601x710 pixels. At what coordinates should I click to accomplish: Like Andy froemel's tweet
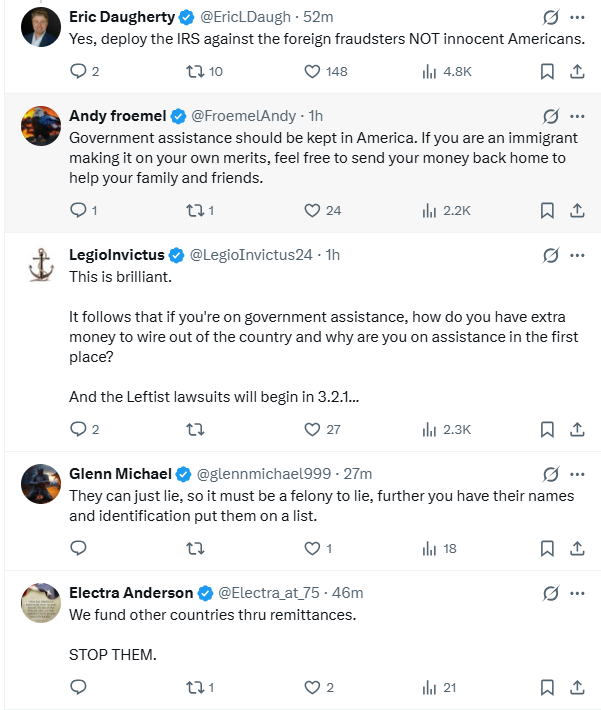pyautogui.click(x=311, y=210)
